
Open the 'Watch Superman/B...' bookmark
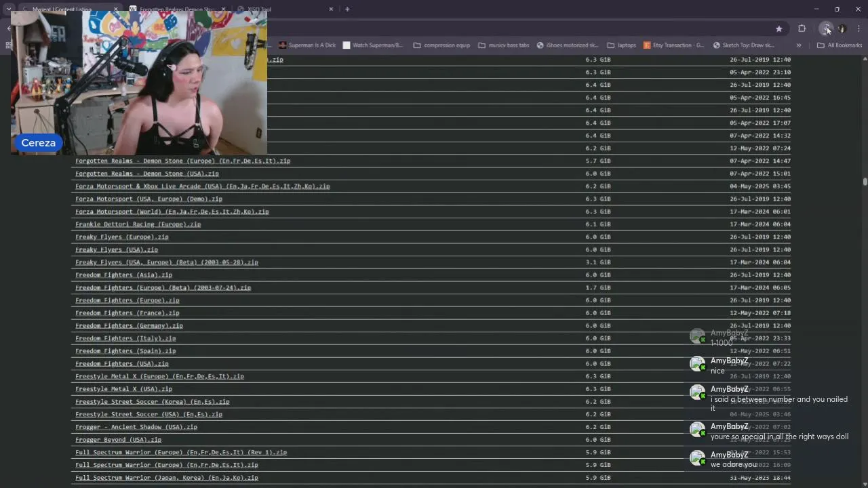[x=373, y=45]
